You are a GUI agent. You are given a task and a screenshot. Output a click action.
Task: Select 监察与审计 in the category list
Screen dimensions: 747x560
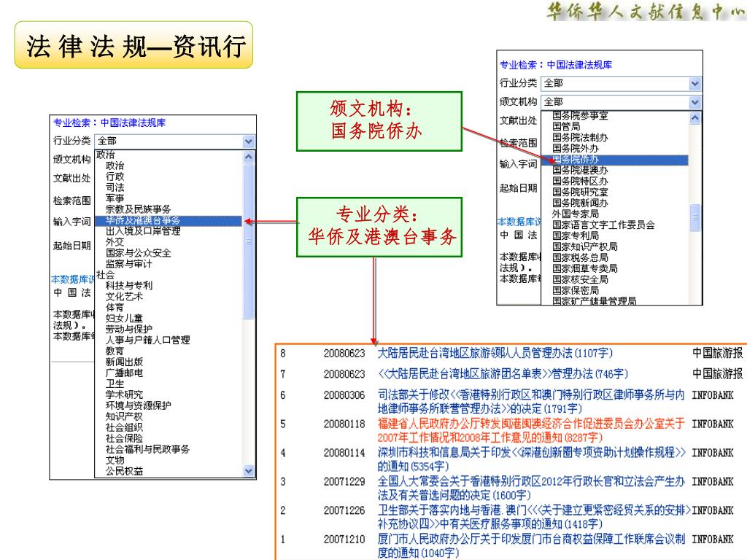(128, 264)
